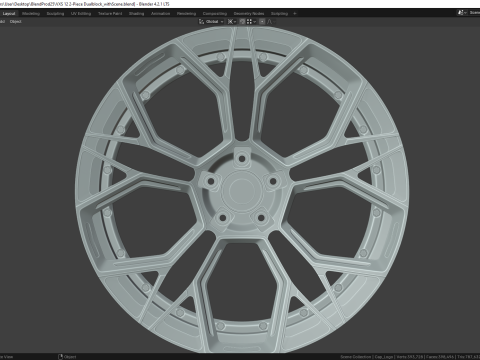
Task: Go to the Shading workspace tab
Action: 137,14
